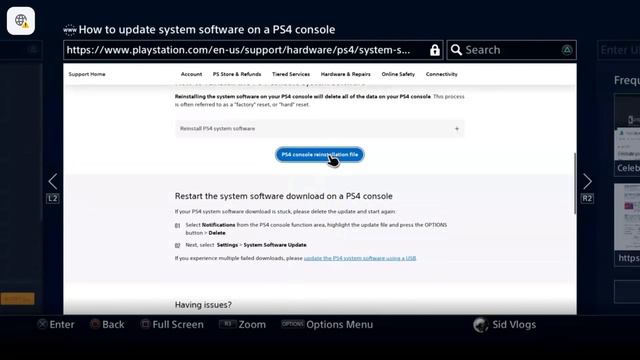Open the Account menu
Viewport: 640px width, 360px height.
(x=191, y=74)
